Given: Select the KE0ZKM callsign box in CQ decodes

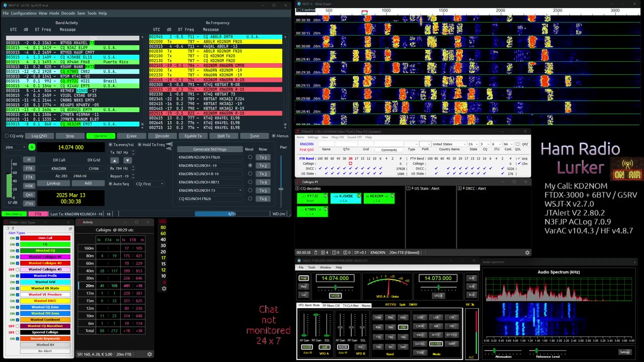Looking at the screenshot, I should pyautogui.click(x=379, y=199).
